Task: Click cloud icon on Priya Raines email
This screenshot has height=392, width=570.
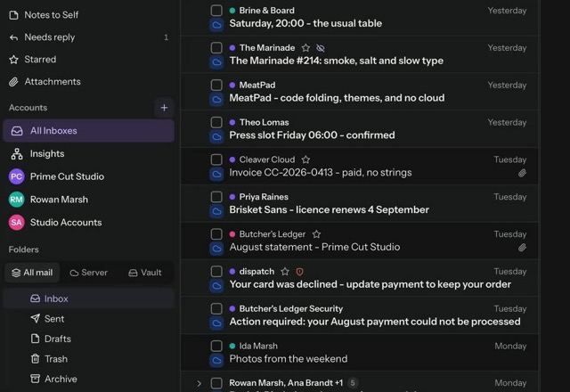Action: click(x=216, y=212)
